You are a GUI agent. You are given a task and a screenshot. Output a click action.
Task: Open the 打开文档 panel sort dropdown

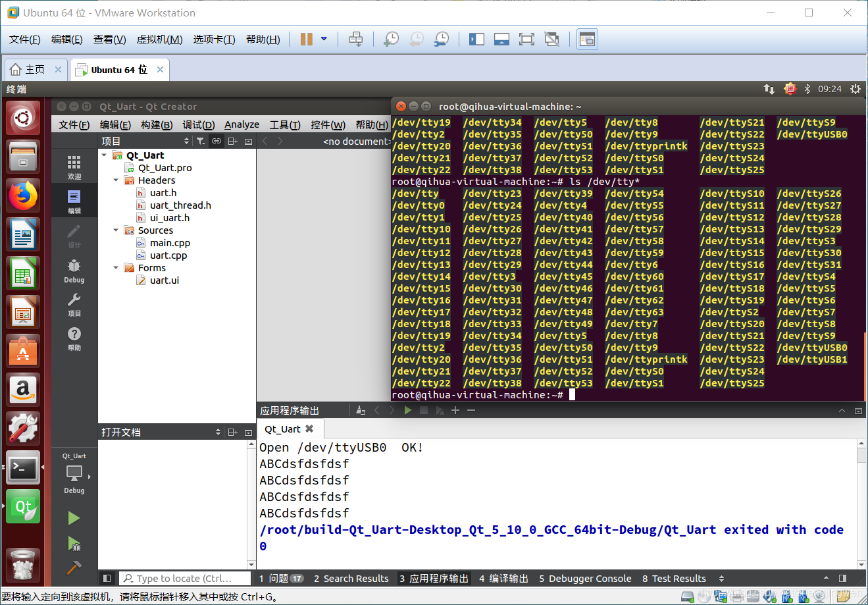point(218,432)
